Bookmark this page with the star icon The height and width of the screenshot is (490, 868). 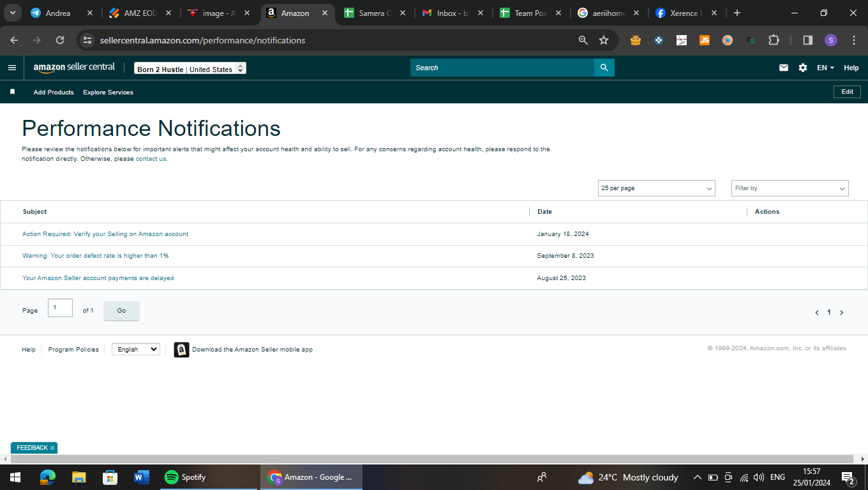[x=604, y=40]
